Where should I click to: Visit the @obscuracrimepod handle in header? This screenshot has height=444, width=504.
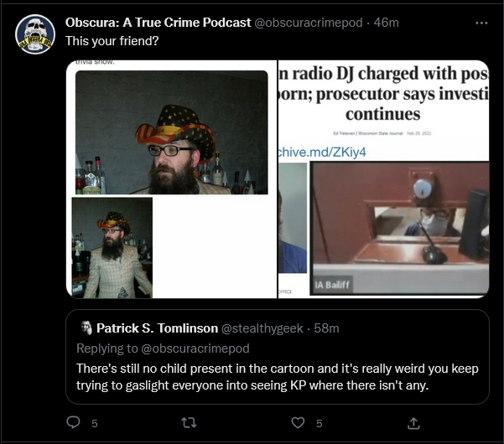point(309,23)
